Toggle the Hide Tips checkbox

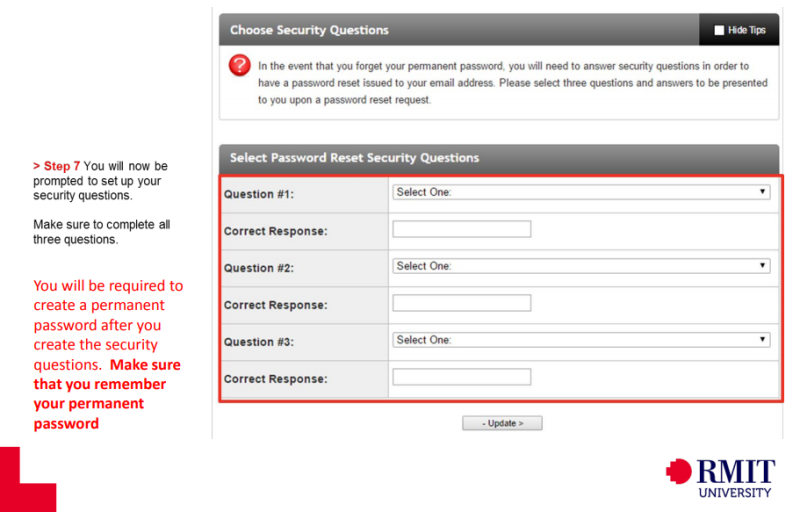(719, 30)
